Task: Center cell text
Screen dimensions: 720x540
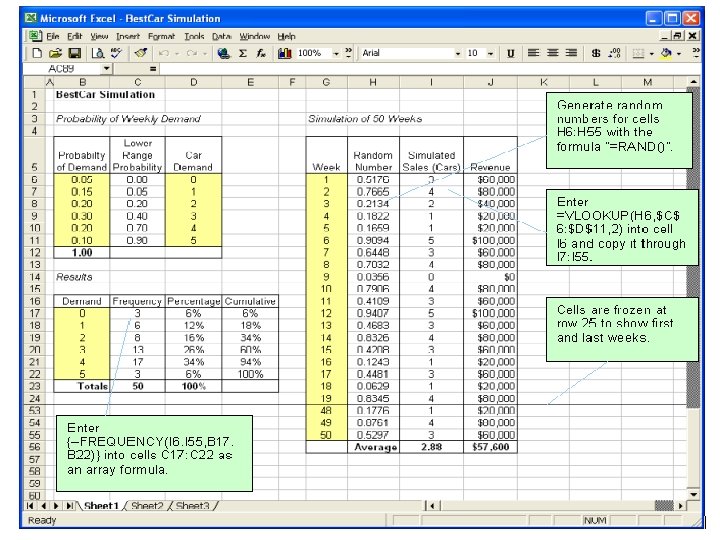Action: click(552, 53)
